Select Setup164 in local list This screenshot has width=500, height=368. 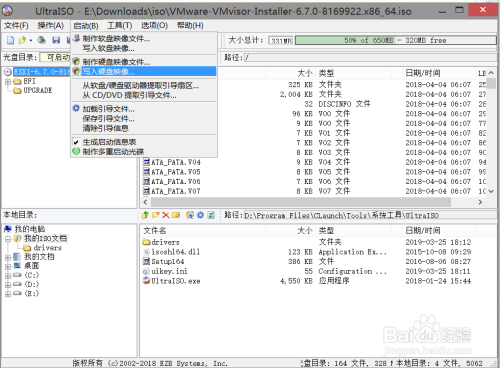coord(167,261)
